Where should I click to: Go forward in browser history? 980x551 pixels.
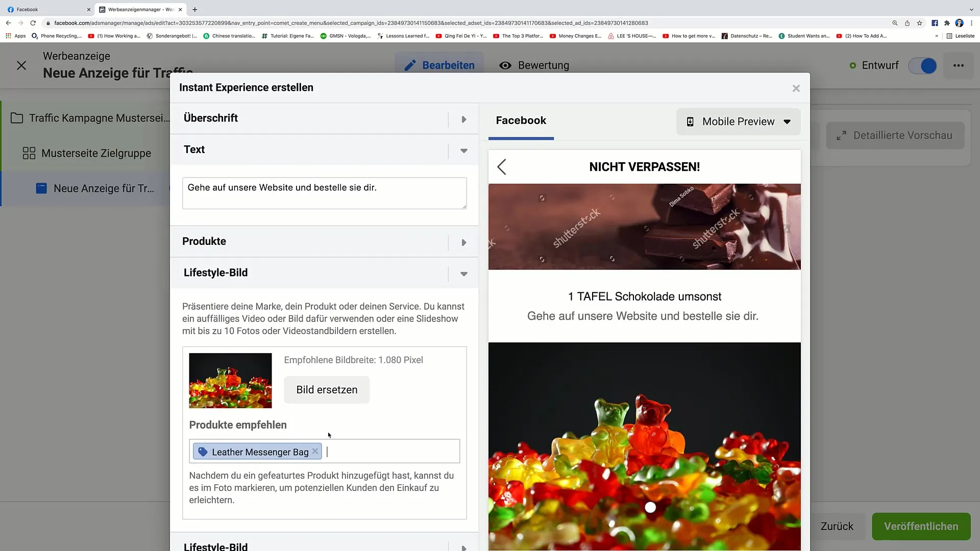pyautogui.click(x=20, y=23)
